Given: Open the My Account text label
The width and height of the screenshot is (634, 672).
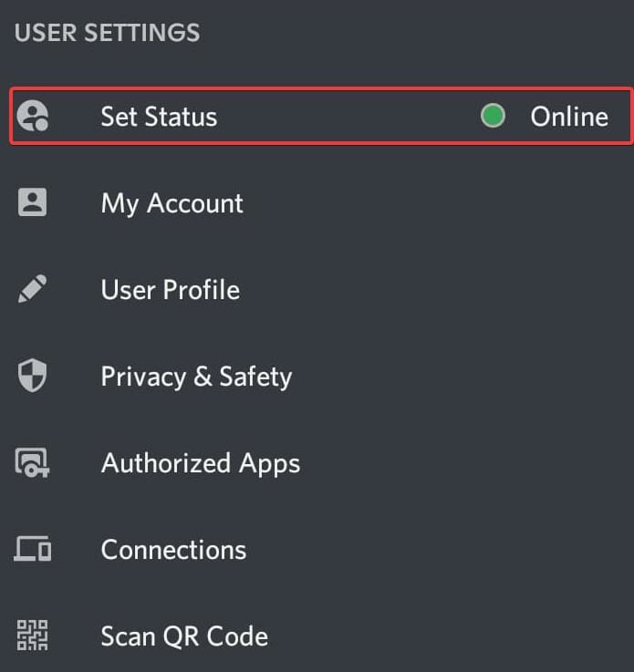Looking at the screenshot, I should [x=171, y=202].
